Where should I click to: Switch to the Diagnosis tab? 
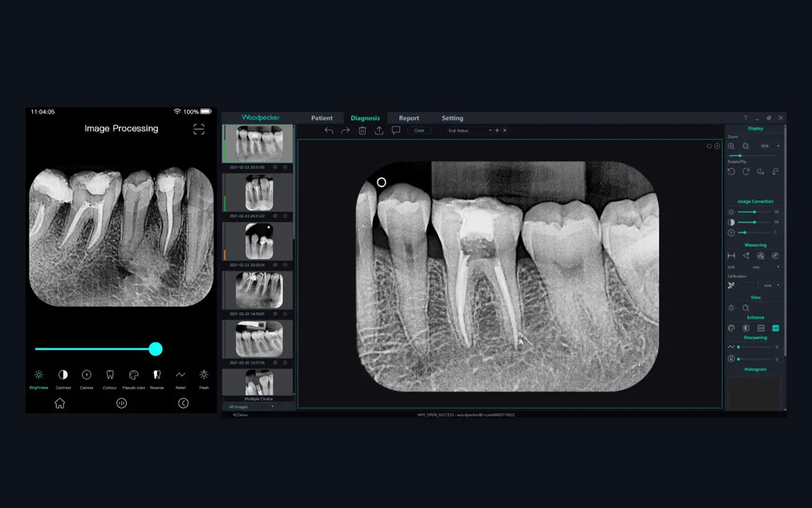(365, 118)
